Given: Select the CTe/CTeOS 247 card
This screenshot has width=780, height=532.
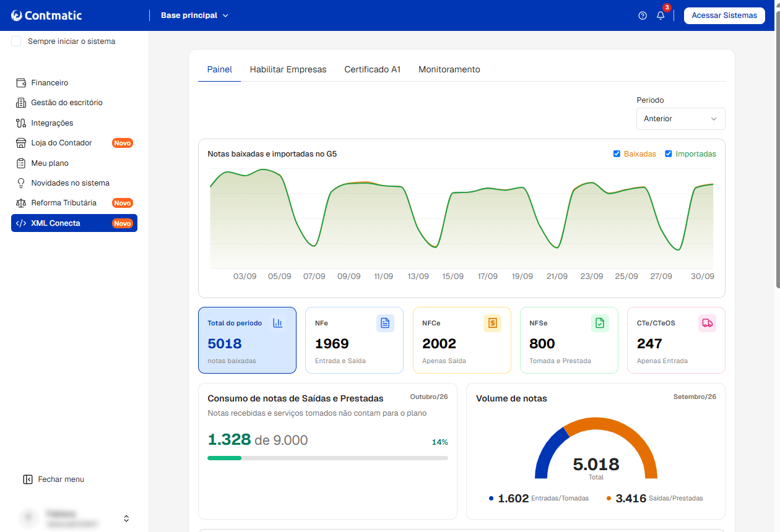Looking at the screenshot, I should click(676, 340).
